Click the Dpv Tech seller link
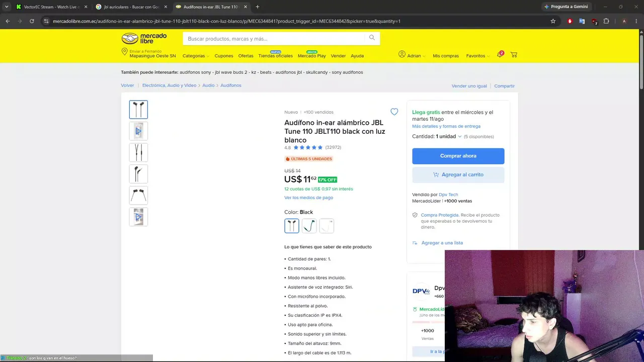The image size is (644, 362). tap(448, 195)
